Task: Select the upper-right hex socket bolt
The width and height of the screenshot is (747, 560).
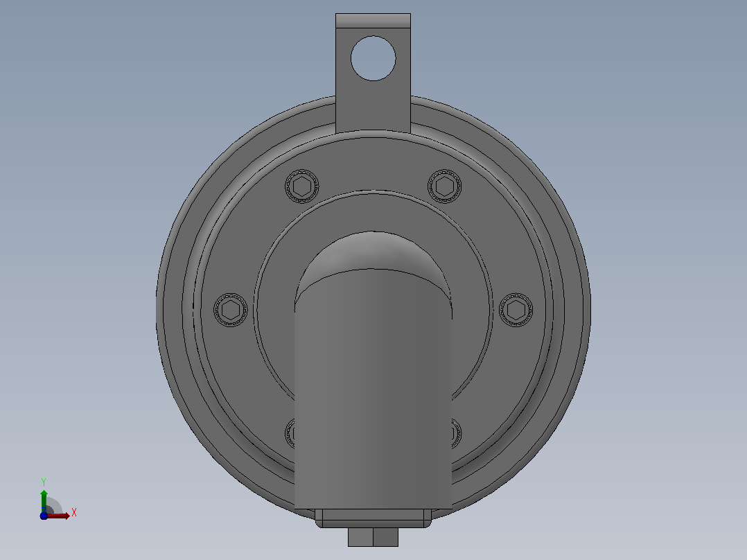Action: 444,186
